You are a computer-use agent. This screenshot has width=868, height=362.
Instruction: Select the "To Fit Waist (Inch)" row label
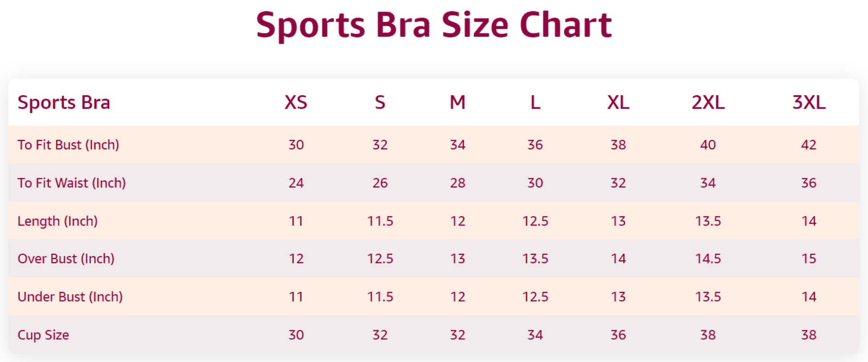(x=71, y=183)
